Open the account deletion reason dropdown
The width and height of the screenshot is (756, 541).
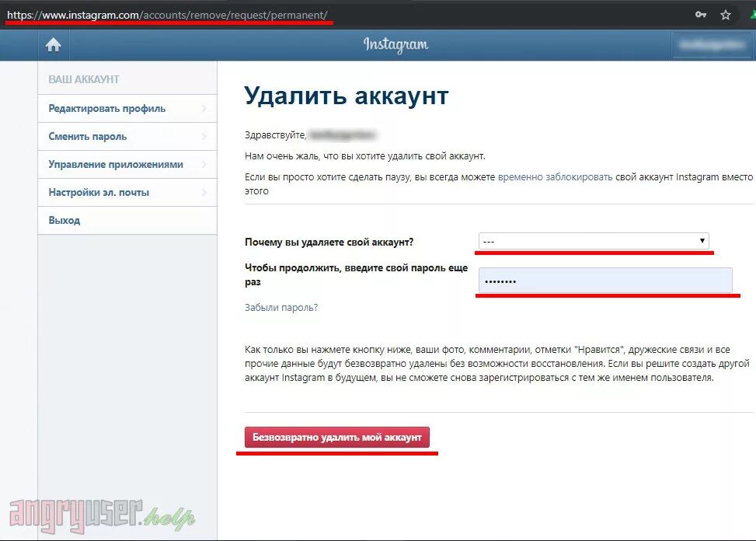pos(594,241)
